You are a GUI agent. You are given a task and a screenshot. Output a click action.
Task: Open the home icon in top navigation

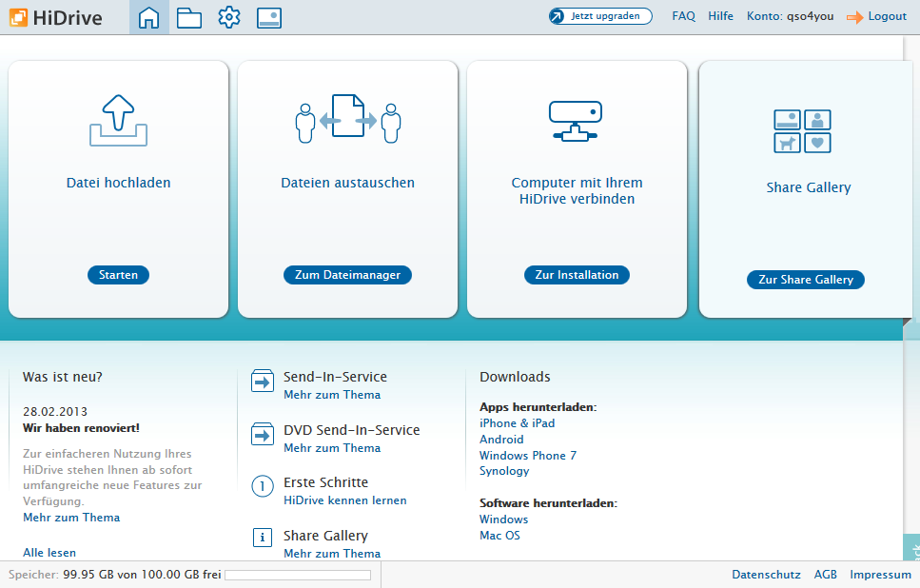pyautogui.click(x=149, y=17)
